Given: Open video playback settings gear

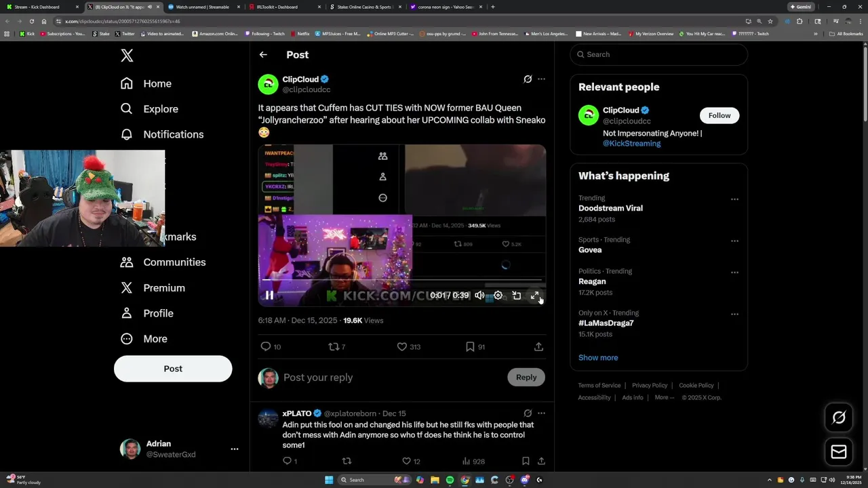Looking at the screenshot, I should point(498,295).
